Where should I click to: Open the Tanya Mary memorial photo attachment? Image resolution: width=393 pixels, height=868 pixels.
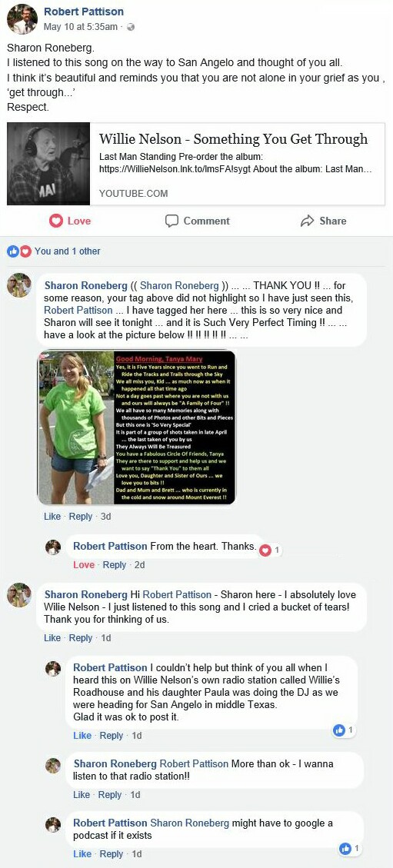[x=136, y=427]
